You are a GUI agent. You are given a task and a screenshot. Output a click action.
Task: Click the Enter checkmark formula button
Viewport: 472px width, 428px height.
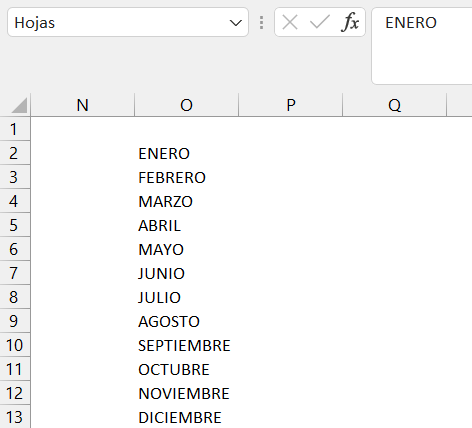tap(320, 23)
